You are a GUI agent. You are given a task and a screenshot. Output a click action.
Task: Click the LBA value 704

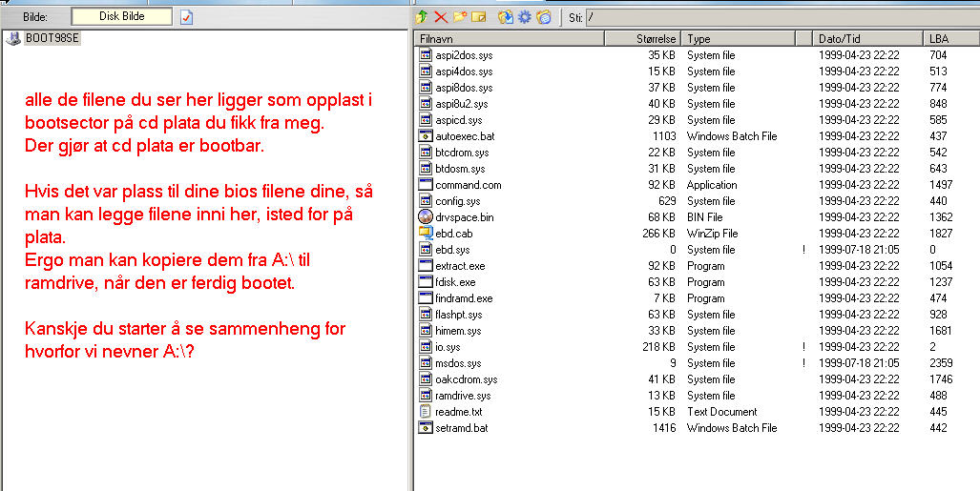pos(938,55)
